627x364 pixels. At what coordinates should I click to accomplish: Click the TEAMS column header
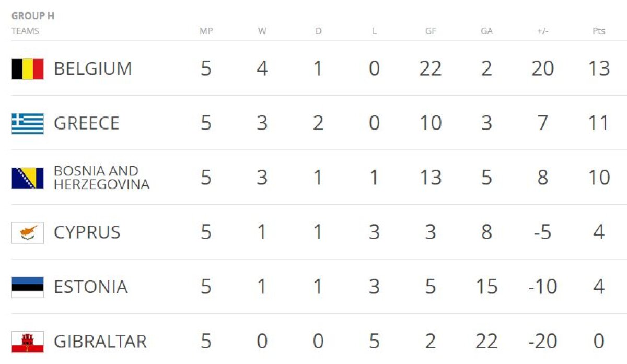pos(25,31)
